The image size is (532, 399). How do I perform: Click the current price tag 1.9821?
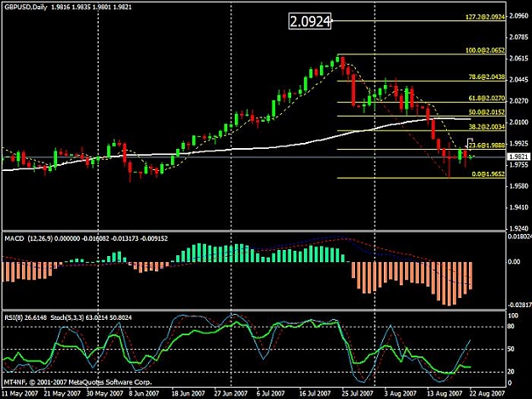tap(518, 157)
